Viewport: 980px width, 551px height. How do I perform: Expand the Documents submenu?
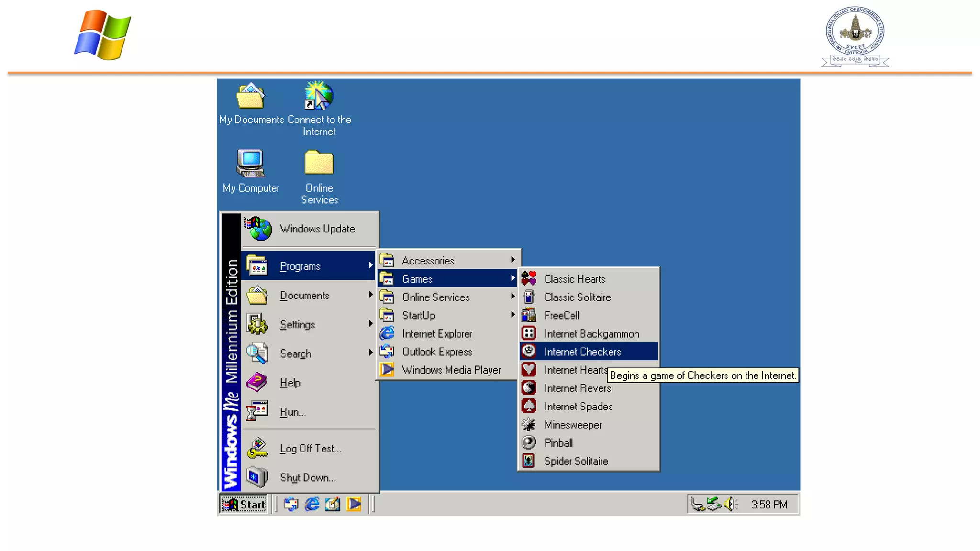pos(305,296)
